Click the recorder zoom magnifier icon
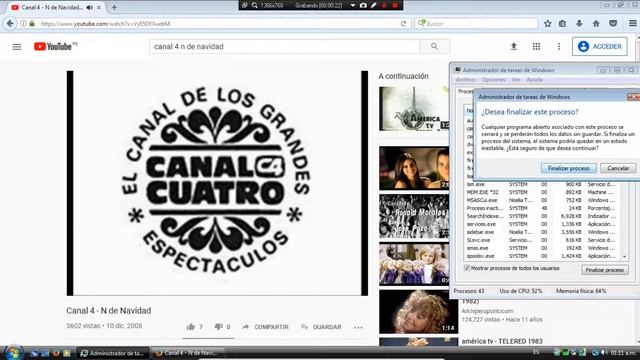This screenshot has width=640, height=360. [x=255, y=5]
